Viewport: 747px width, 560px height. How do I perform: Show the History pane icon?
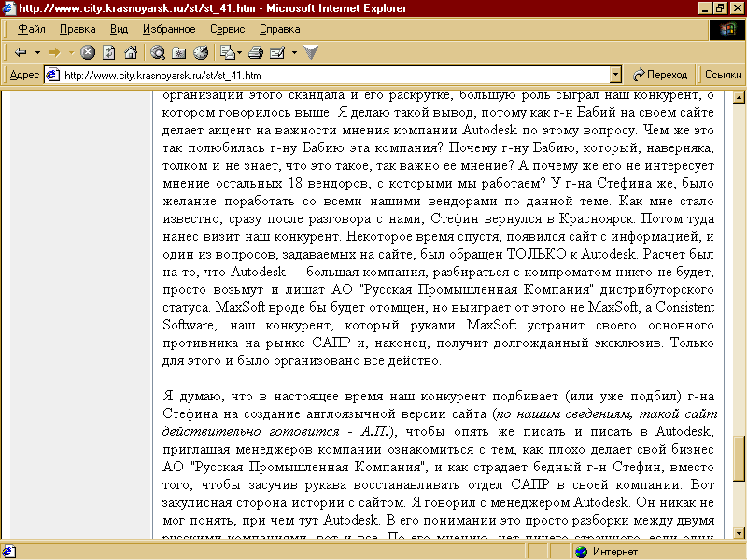(x=201, y=52)
